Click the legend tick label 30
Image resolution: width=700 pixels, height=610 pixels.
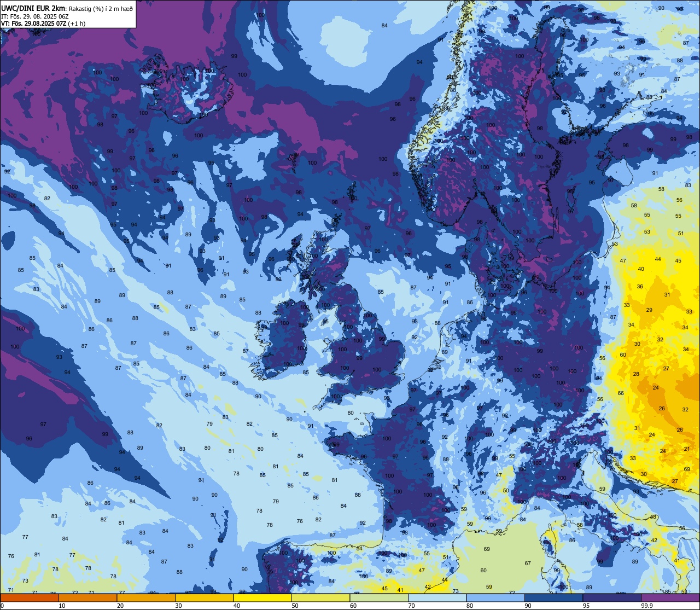tap(178, 606)
